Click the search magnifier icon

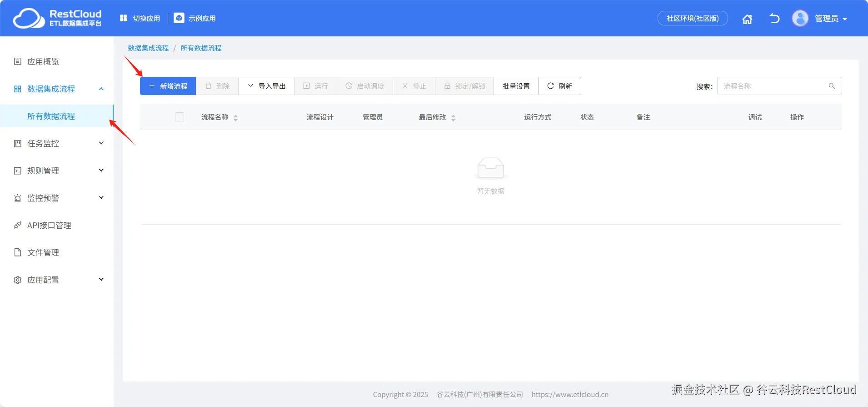coord(832,86)
